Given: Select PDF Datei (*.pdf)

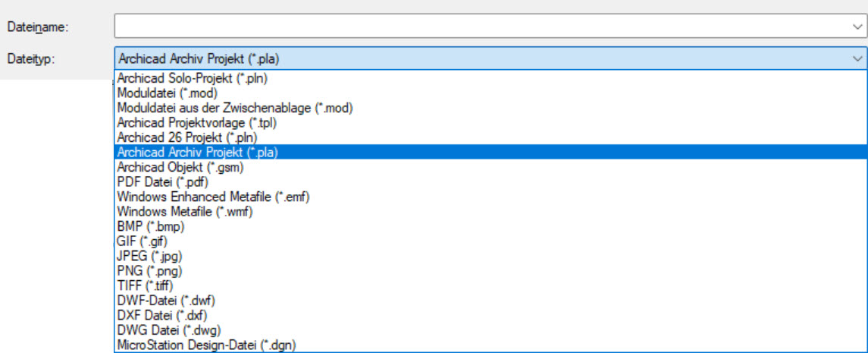Looking at the screenshot, I should coord(490,181).
